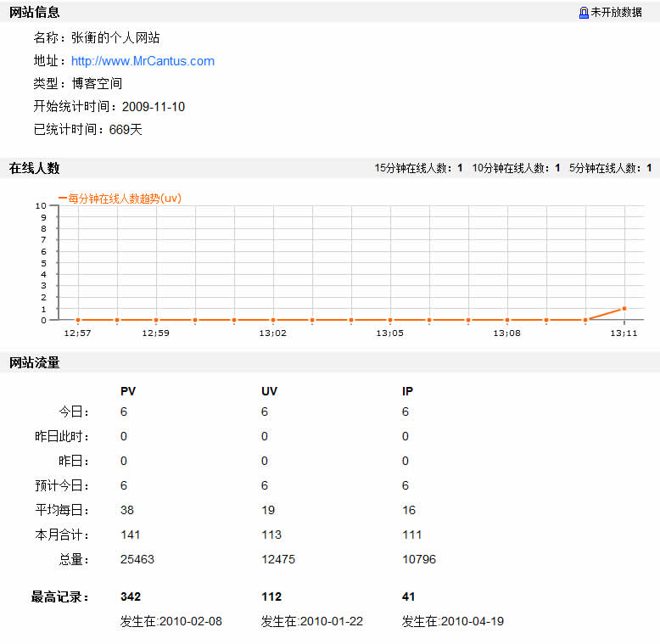Click the 本月合计 PV value 141
This screenshot has width=660, height=644.
click(130, 535)
